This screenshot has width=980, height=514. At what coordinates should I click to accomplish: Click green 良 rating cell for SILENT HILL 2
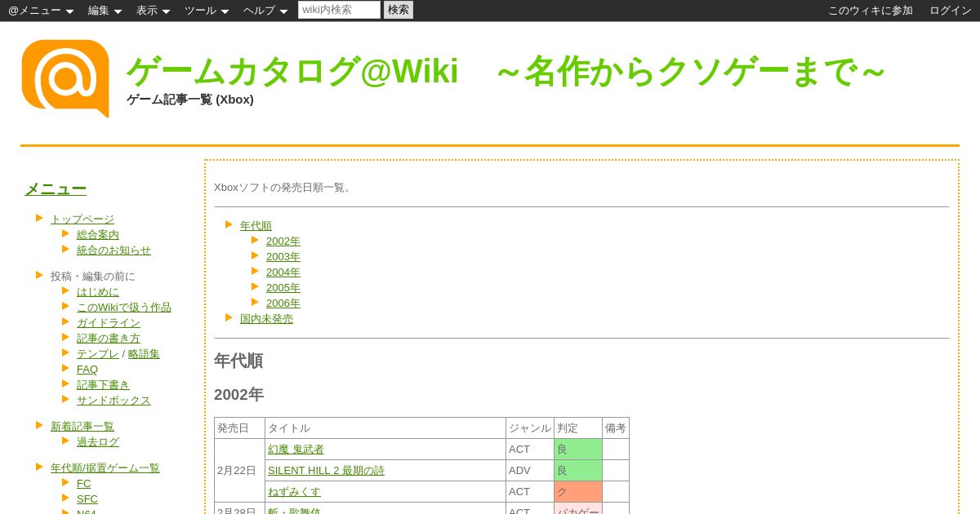pyautogui.click(x=578, y=470)
